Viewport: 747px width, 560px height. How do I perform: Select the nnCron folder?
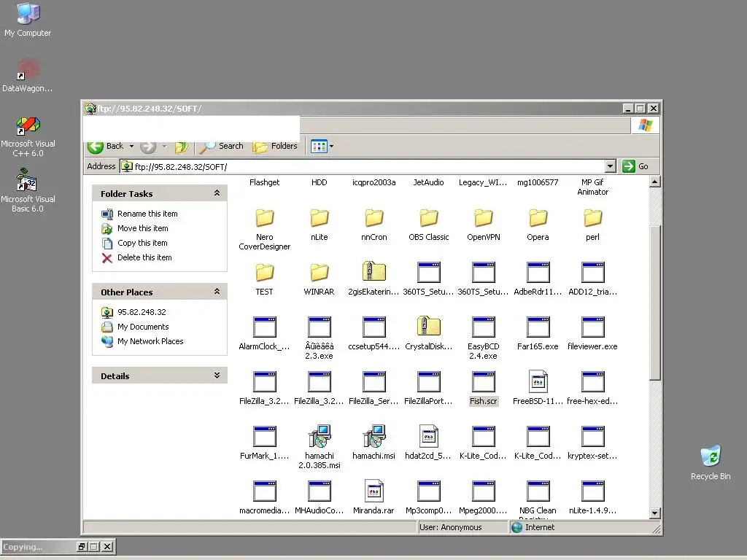[x=374, y=225]
